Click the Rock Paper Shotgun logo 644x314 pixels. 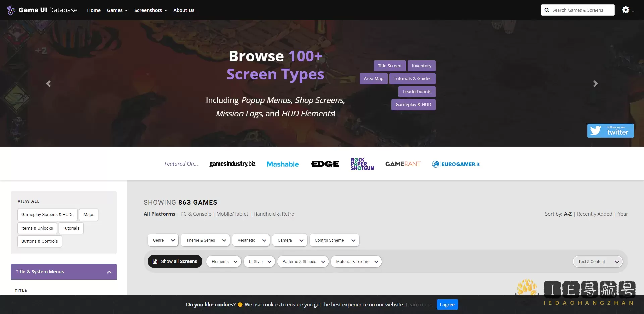(x=362, y=164)
